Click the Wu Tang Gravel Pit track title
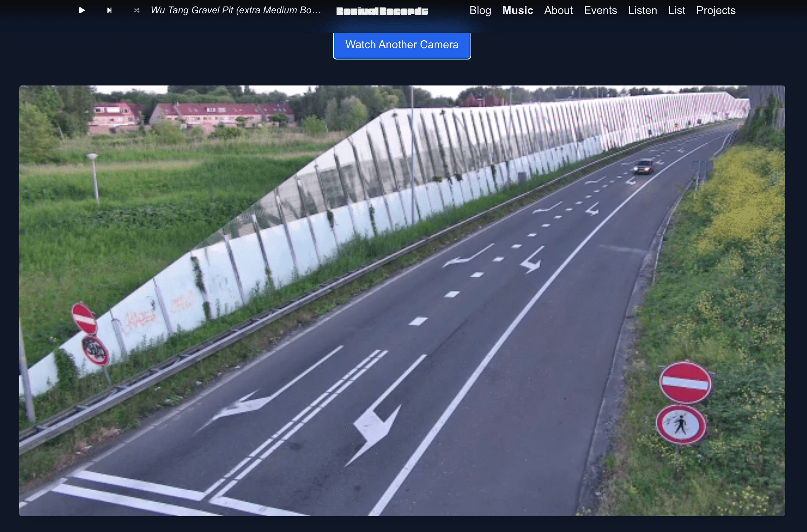The height and width of the screenshot is (532, 807). click(236, 10)
